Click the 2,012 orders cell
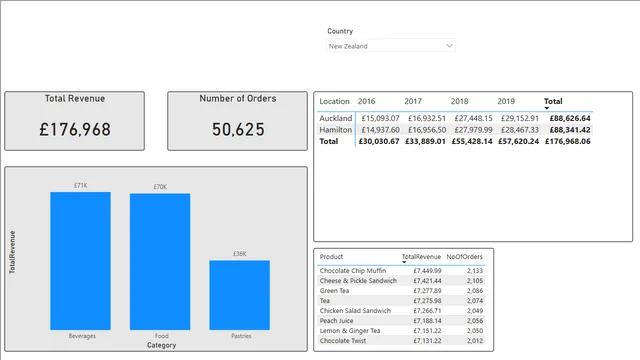 [475, 341]
